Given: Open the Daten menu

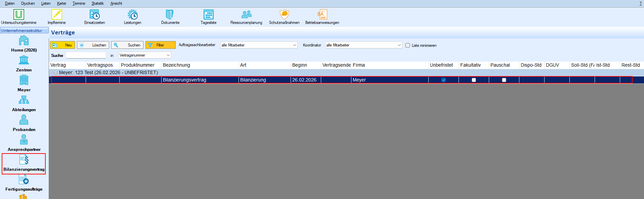Looking at the screenshot, I should [10, 3].
